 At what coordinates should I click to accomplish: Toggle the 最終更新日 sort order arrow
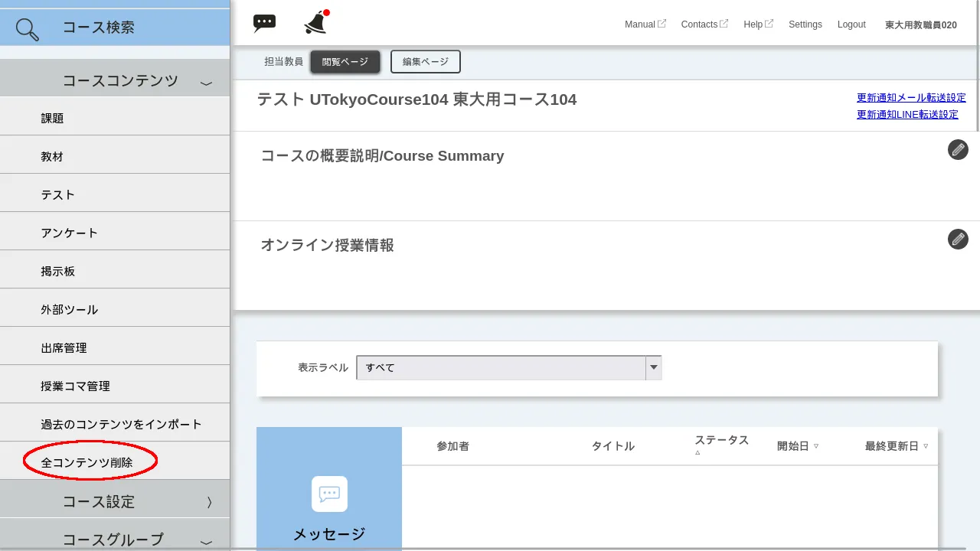tap(926, 446)
